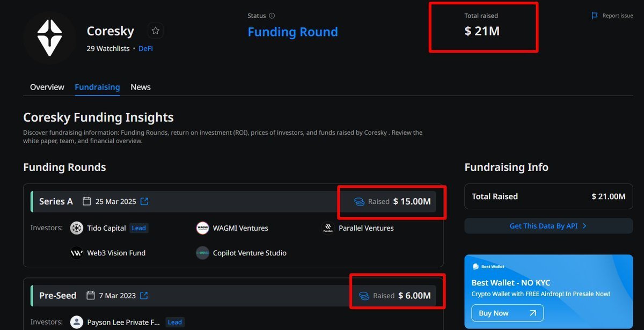Open the calendar icon next to Series A date
The width and height of the screenshot is (644, 330).
87,201
